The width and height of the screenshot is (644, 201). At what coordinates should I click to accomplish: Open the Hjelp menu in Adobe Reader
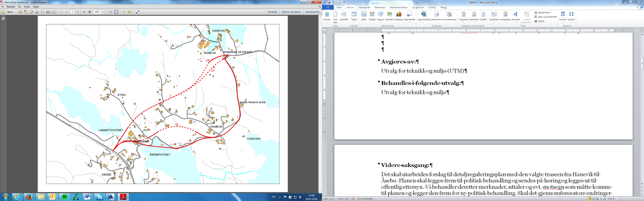point(36,7)
